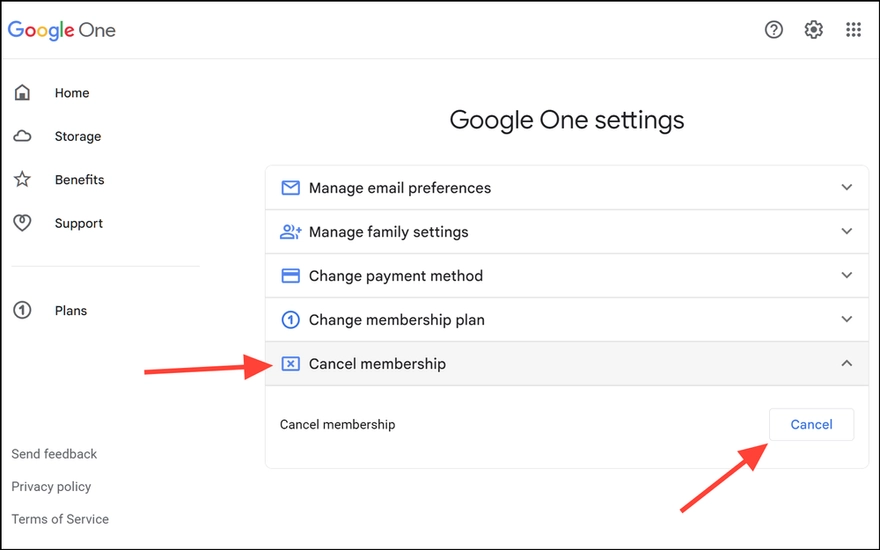880x550 pixels.
Task: Open the settings gear icon
Action: click(813, 30)
